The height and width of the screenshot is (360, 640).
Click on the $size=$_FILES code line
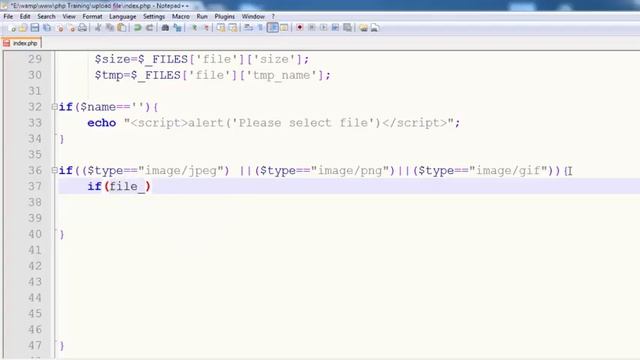click(202, 59)
